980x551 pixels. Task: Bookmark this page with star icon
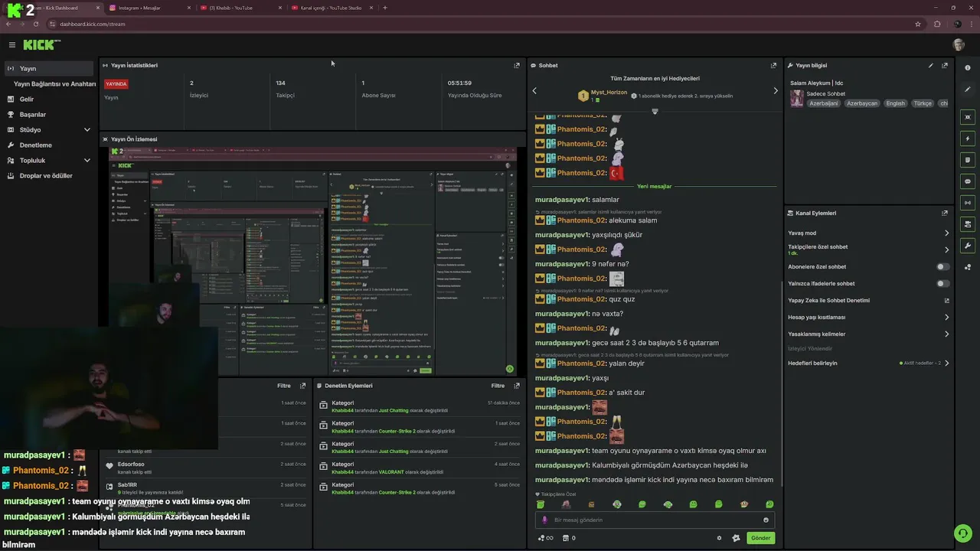[918, 24]
